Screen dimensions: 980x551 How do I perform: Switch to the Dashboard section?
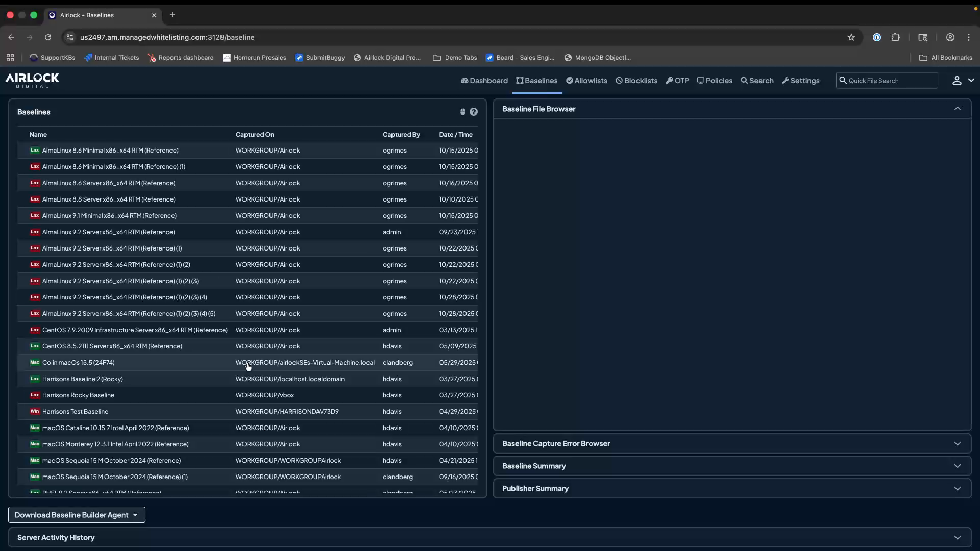click(484, 81)
